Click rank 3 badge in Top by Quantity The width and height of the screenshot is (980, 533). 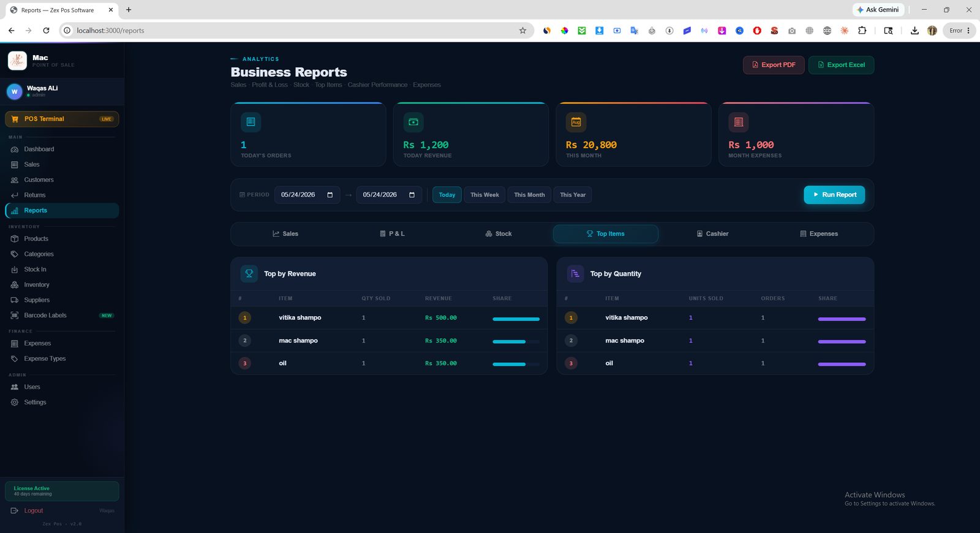(x=571, y=363)
